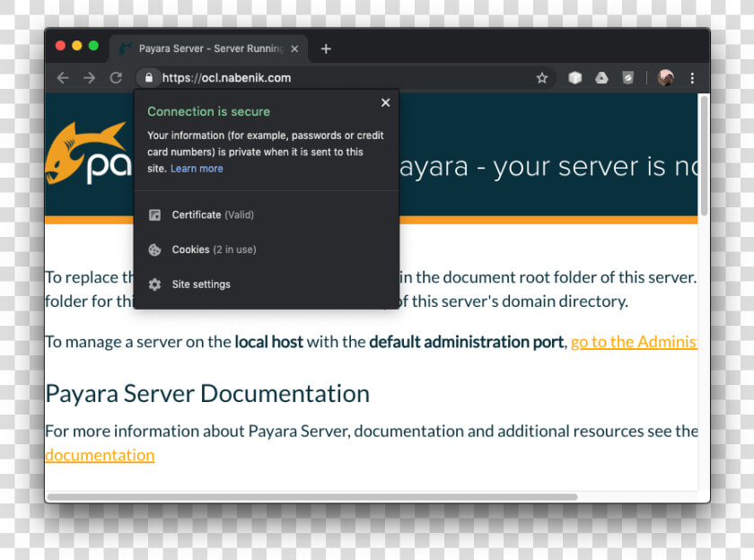The image size is (754, 560).
Task: Click the green maximize window button
Action: pyautogui.click(x=93, y=46)
